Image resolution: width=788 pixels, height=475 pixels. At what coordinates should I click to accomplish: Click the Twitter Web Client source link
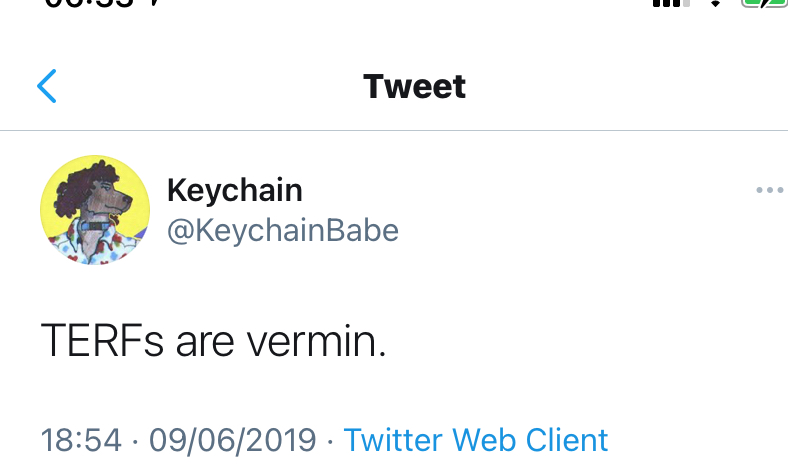click(475, 440)
